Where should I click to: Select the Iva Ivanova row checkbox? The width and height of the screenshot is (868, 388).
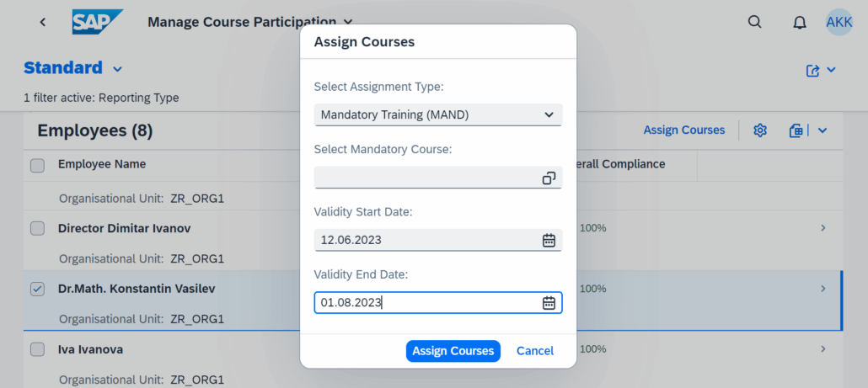click(x=37, y=348)
